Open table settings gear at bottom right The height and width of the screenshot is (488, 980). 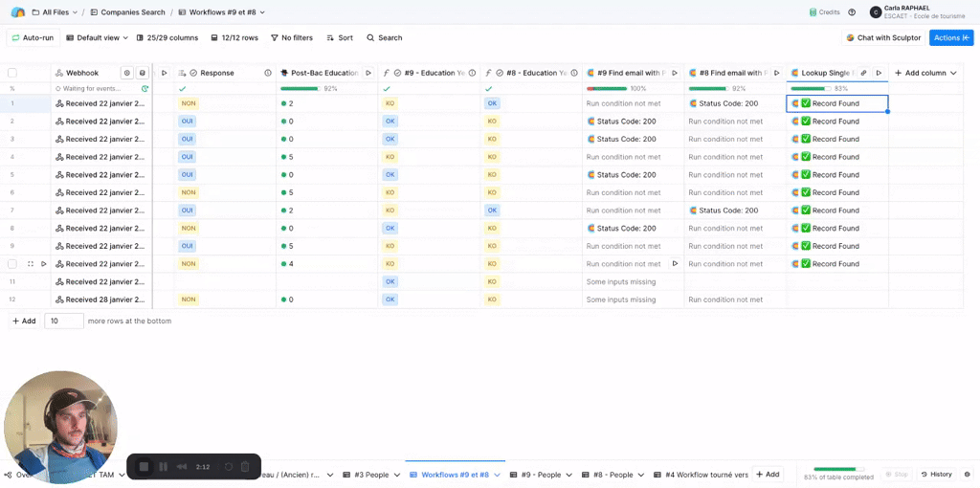tap(967, 475)
